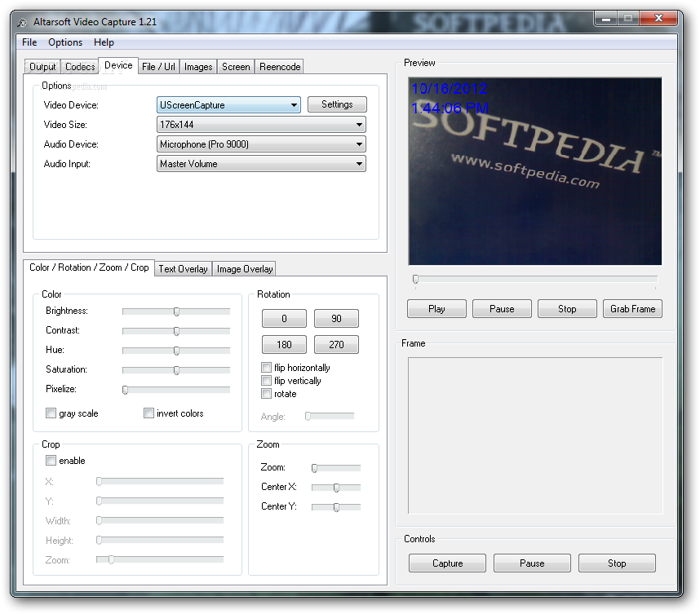This screenshot has height=614, width=700.
Task: Enable the Crop checkbox
Action: pyautogui.click(x=51, y=461)
